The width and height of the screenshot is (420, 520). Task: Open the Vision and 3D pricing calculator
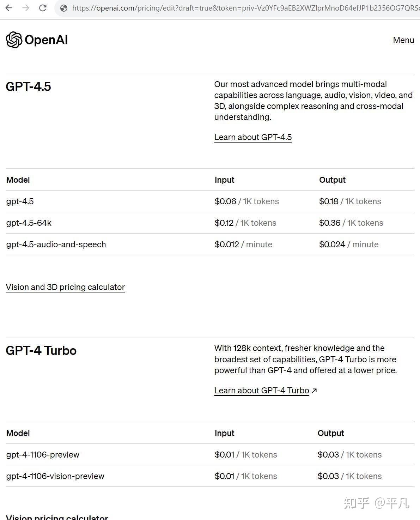click(x=65, y=287)
